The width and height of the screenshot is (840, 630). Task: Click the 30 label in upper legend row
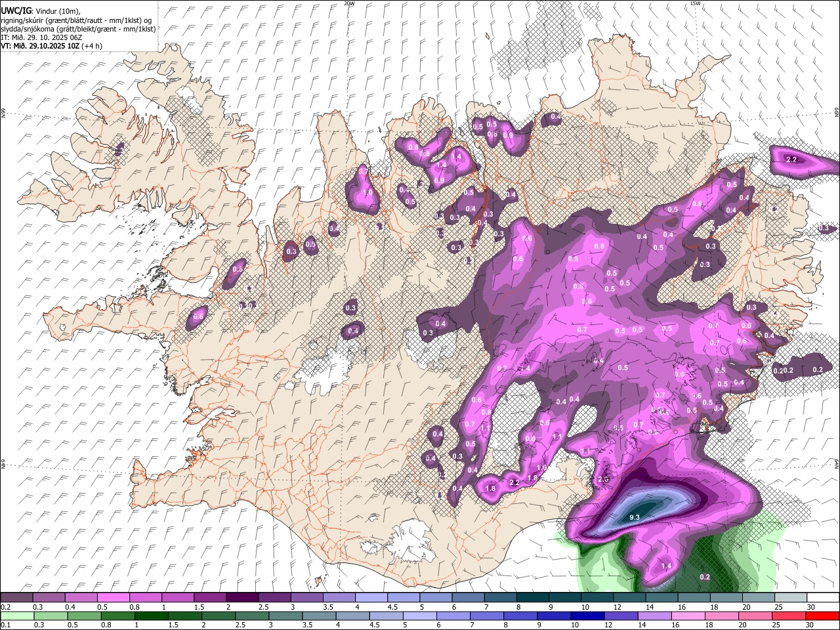[810, 607]
